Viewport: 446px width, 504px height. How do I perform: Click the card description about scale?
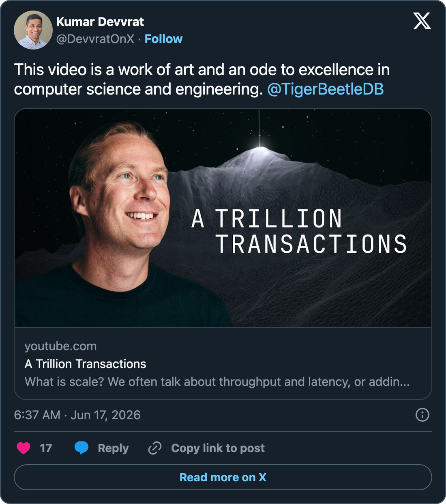coord(217,382)
